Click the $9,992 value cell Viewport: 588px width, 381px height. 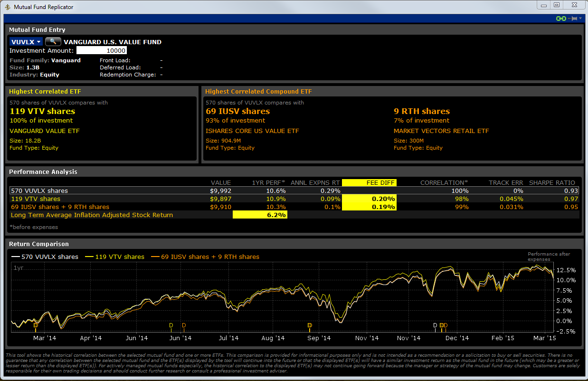pos(221,190)
